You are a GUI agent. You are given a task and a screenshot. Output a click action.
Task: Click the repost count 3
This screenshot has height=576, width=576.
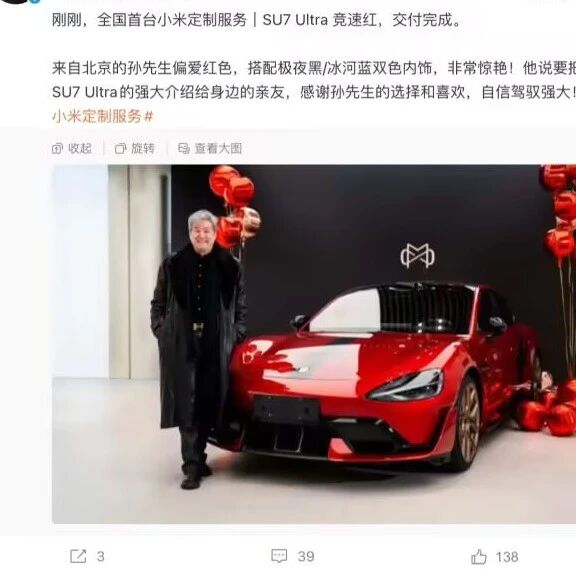(x=101, y=557)
